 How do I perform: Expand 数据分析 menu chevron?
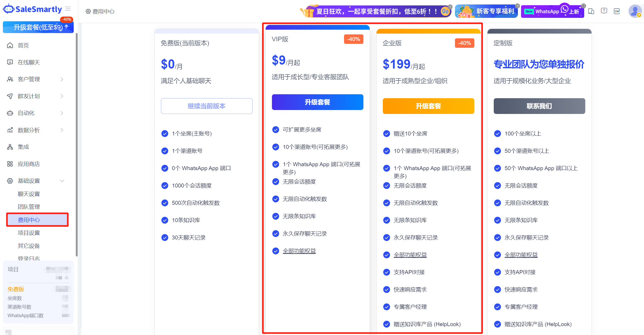point(62,130)
